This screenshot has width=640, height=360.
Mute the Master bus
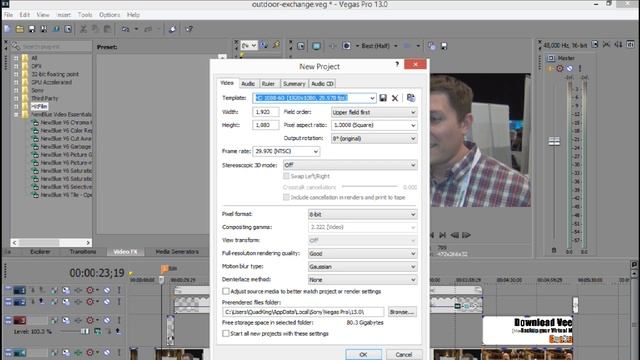click(x=569, y=69)
